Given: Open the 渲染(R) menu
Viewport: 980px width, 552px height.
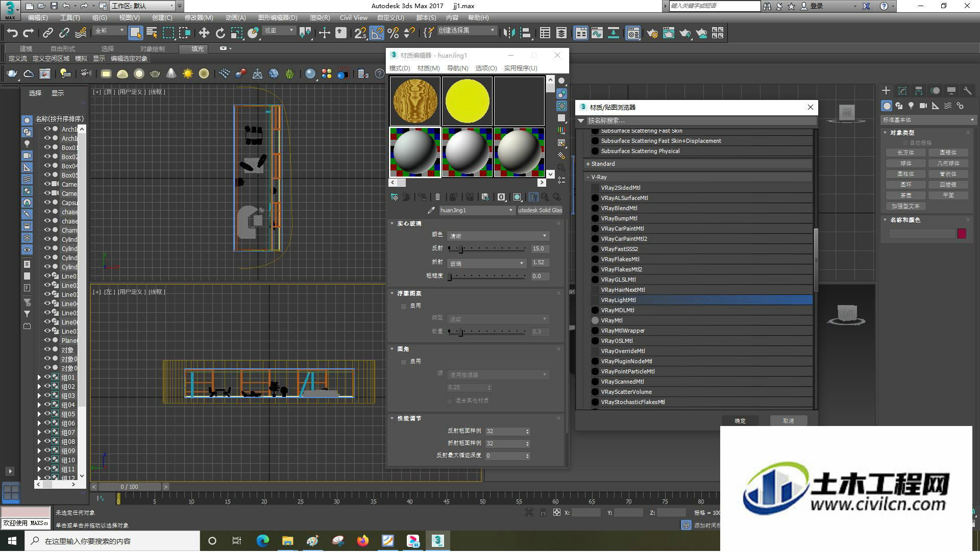Looking at the screenshot, I should tap(320, 17).
